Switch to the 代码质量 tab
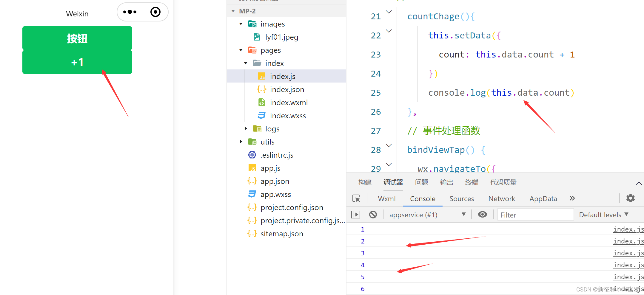Viewport: 644px width, 295px height. (x=503, y=182)
